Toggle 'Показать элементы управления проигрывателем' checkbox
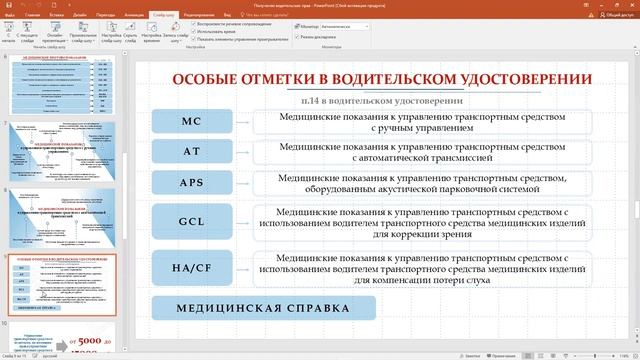Image resolution: width=640 pixels, height=360 pixels. tap(194, 39)
